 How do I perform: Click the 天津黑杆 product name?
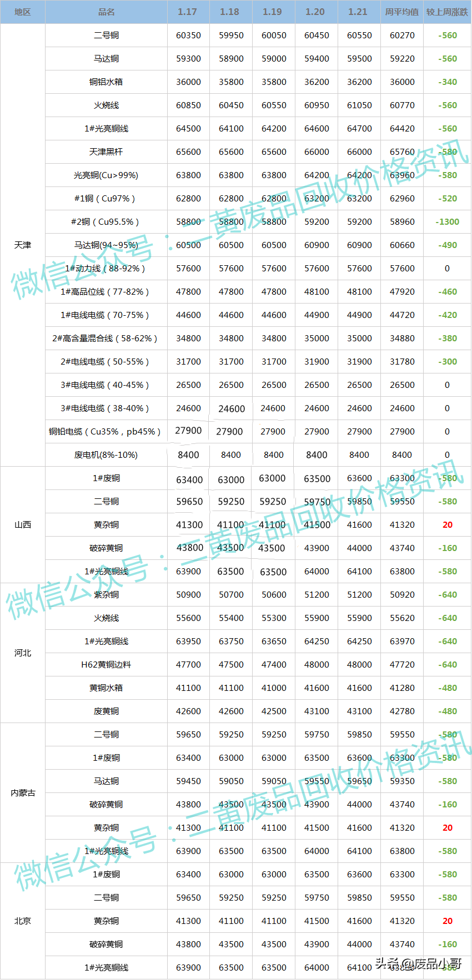tap(106, 151)
